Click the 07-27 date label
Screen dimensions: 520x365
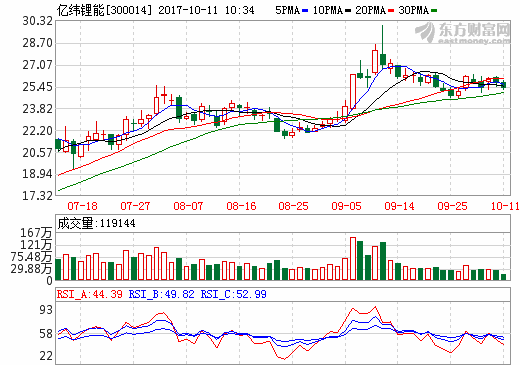click(x=135, y=206)
